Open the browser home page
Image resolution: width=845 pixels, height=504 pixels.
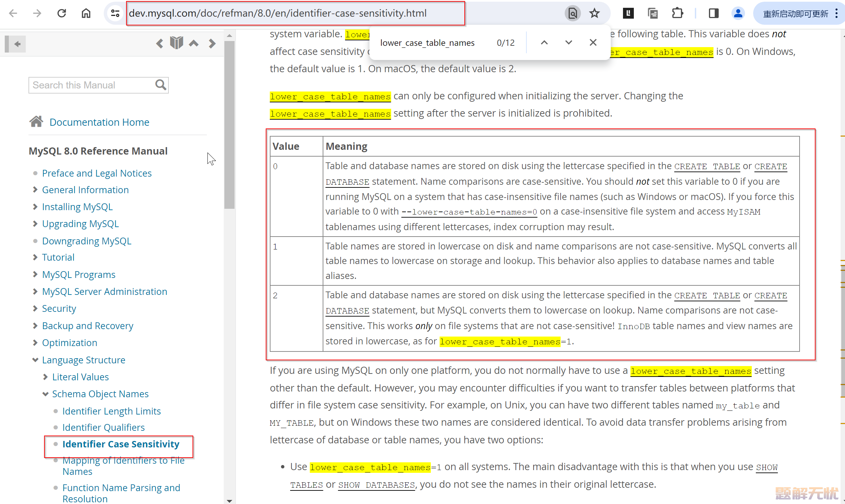[86, 13]
